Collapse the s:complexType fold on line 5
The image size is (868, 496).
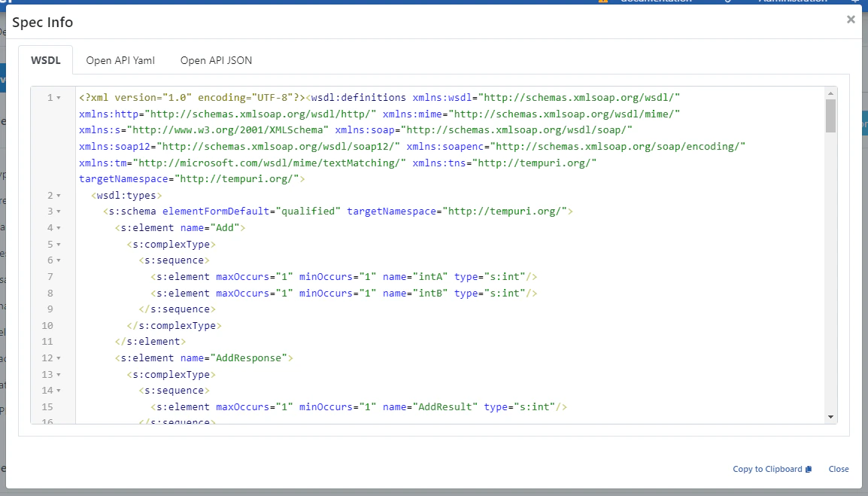pos(57,243)
